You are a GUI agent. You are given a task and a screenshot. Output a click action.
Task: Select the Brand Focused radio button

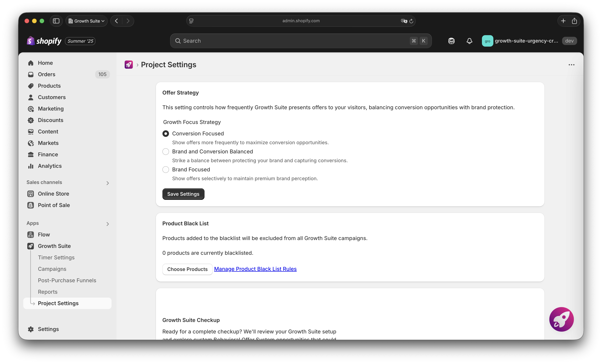click(x=166, y=170)
